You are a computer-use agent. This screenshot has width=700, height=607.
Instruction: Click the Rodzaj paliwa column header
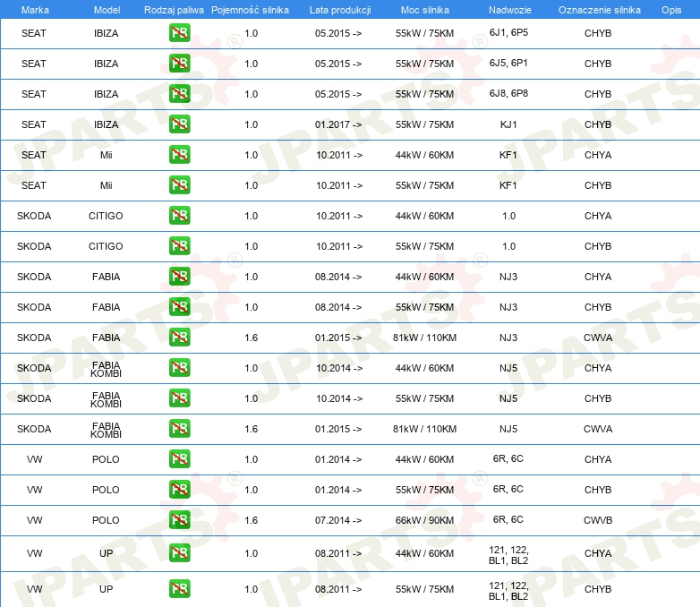pos(174,10)
